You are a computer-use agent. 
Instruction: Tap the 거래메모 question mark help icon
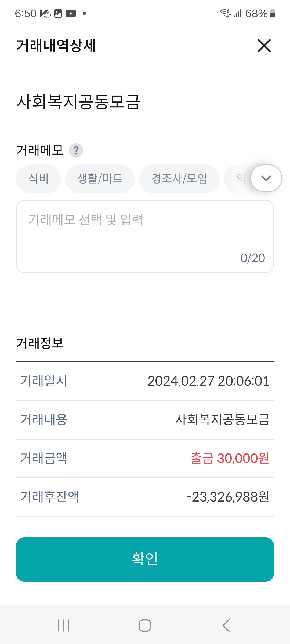(76, 150)
